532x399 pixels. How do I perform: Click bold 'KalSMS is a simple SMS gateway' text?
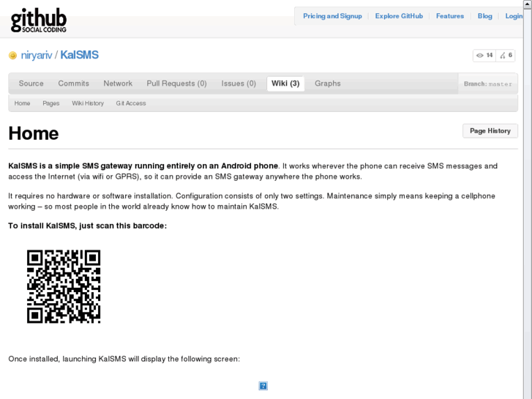coord(143,166)
